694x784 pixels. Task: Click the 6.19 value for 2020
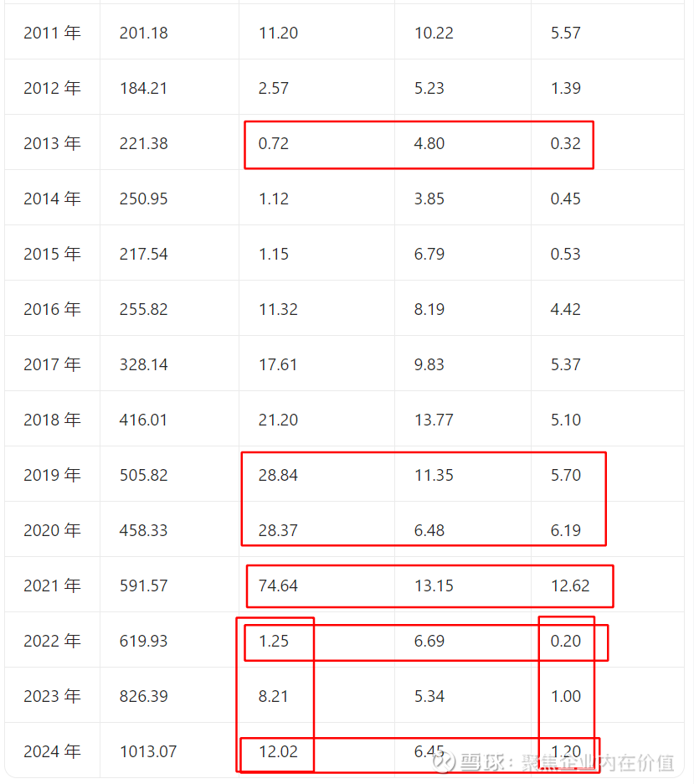click(566, 531)
